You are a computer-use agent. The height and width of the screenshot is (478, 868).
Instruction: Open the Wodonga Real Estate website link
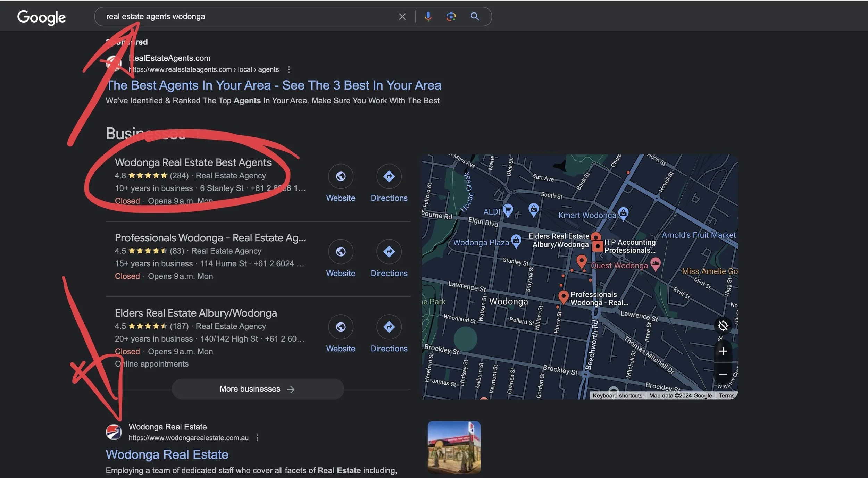pos(167,454)
